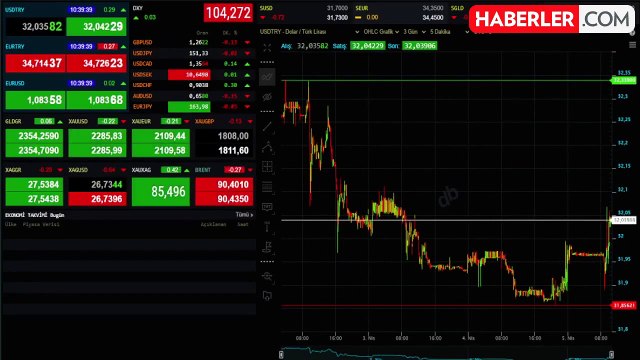
Task: Open the 5 Dakika interval dropdown
Action: coord(449,32)
